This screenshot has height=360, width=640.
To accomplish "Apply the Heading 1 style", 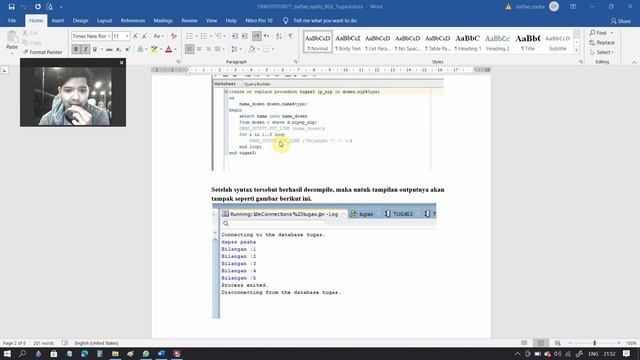I will [x=467, y=42].
